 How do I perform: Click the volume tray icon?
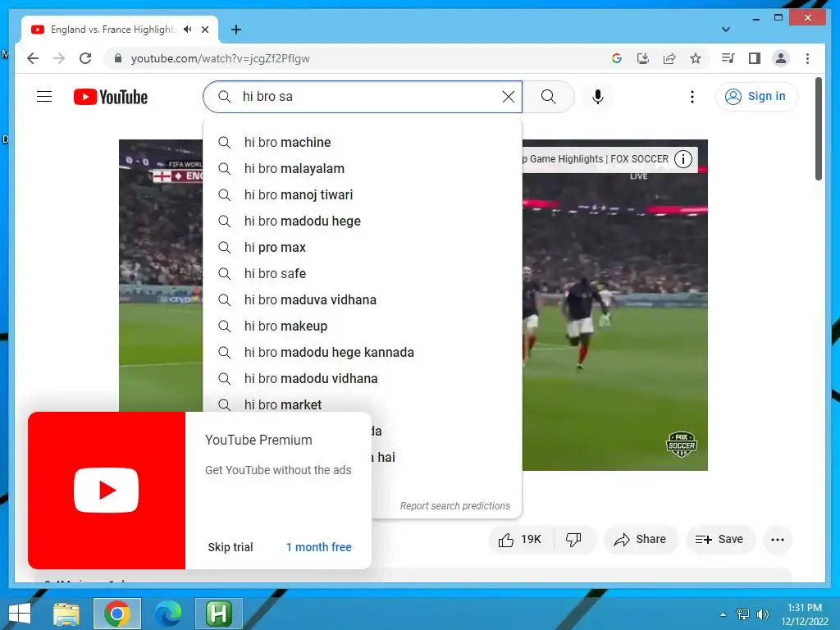(x=762, y=614)
